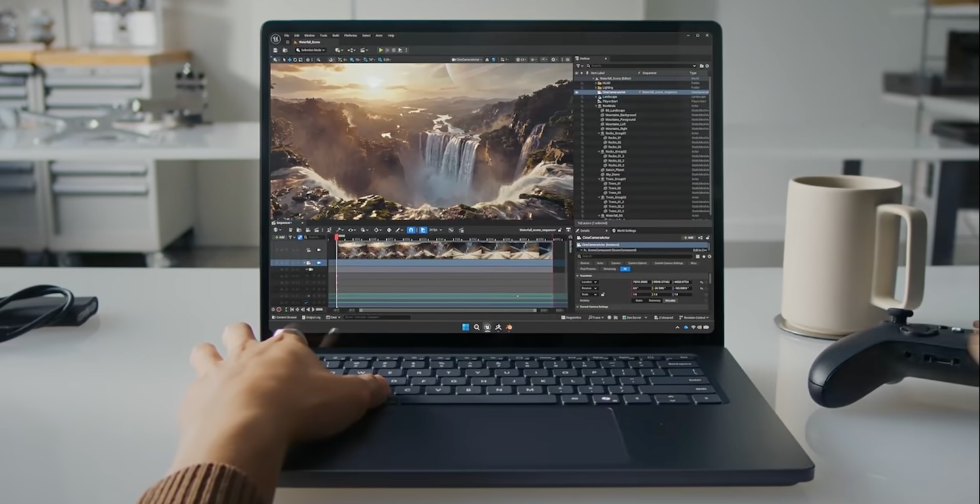Open Outliner settings gear

[x=707, y=66]
